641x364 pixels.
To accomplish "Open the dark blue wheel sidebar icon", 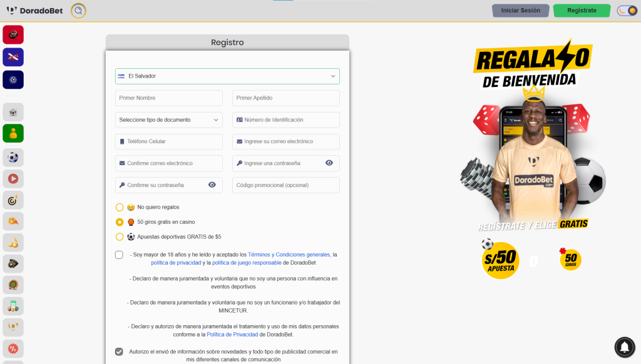I will click(13, 79).
